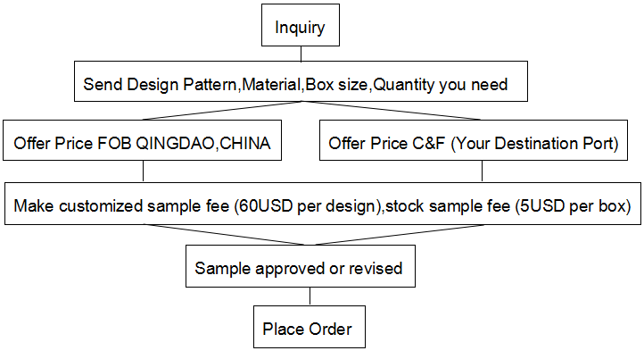Screen dimensions: 644x359
Task: Select the diagonal connector leading to FOB box
Action: 222,111
